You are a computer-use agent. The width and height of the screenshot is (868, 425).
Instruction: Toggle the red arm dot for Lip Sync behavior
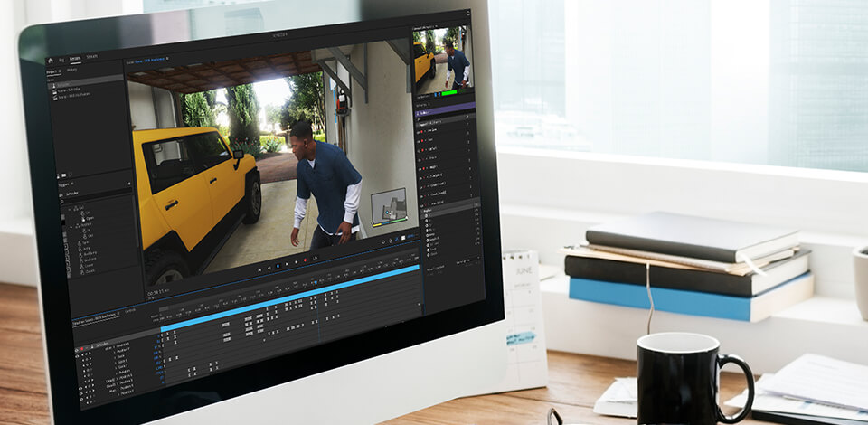click(422, 150)
